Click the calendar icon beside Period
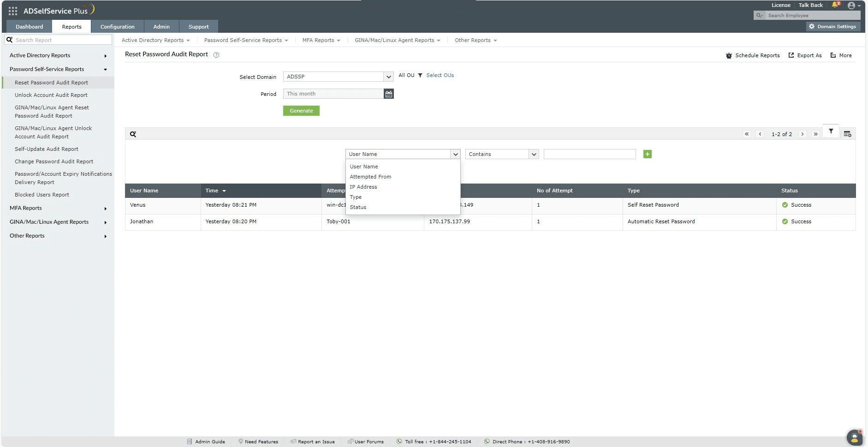The width and height of the screenshot is (868, 447). tap(389, 94)
